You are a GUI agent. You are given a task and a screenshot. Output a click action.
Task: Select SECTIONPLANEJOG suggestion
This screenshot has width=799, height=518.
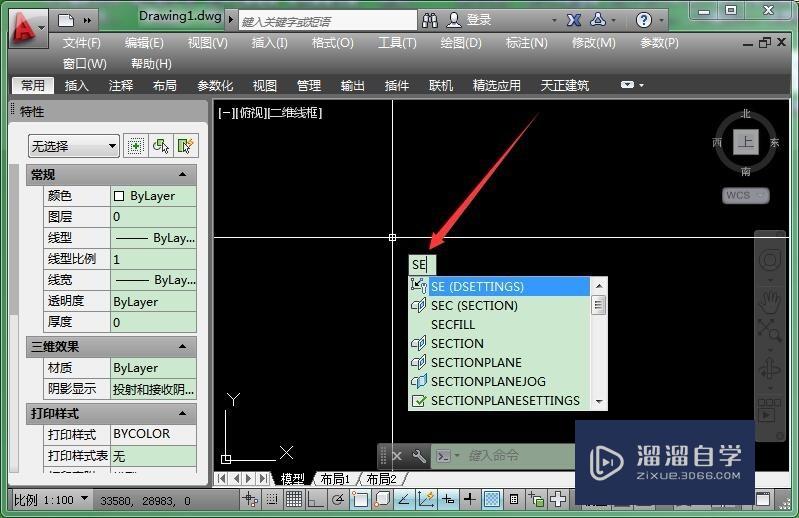tap(499, 381)
